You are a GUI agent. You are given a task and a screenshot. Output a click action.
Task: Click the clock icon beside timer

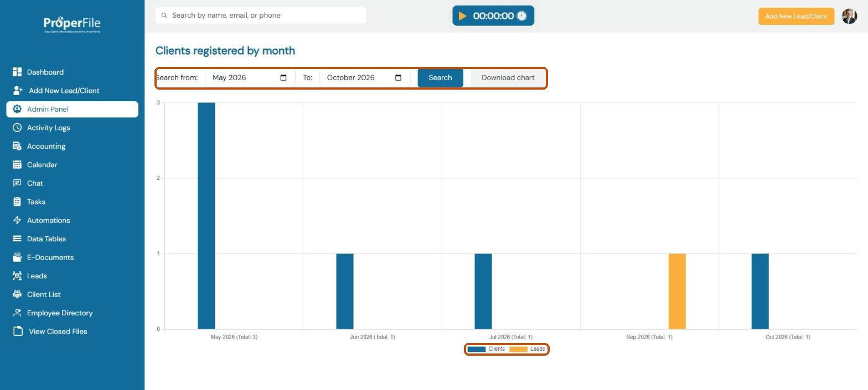tap(521, 16)
